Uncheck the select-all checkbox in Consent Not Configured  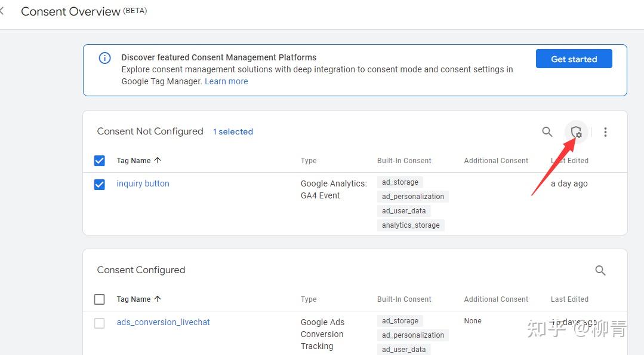coord(99,160)
